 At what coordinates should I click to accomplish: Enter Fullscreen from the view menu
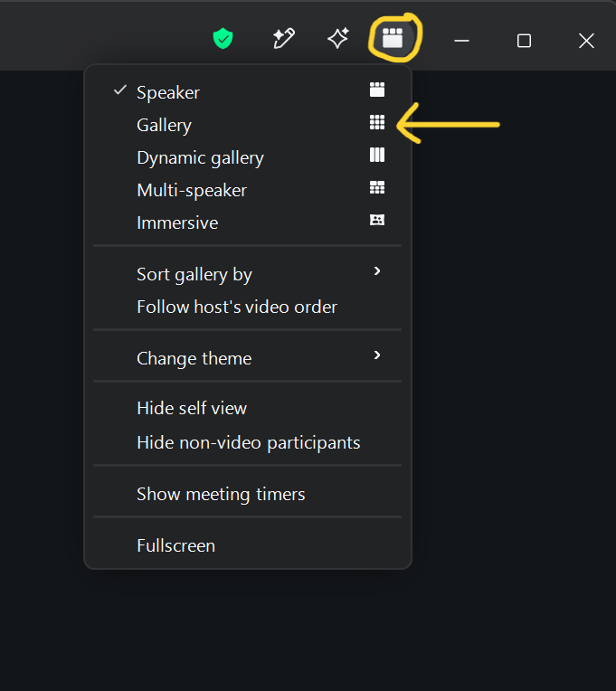click(x=248, y=545)
